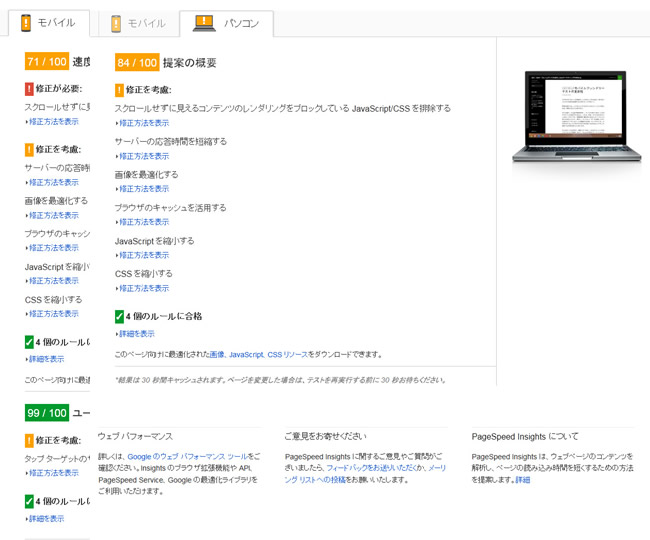The width and height of the screenshot is (650, 540).
Task: Download optimized CSS リソース link
Action: [288, 355]
